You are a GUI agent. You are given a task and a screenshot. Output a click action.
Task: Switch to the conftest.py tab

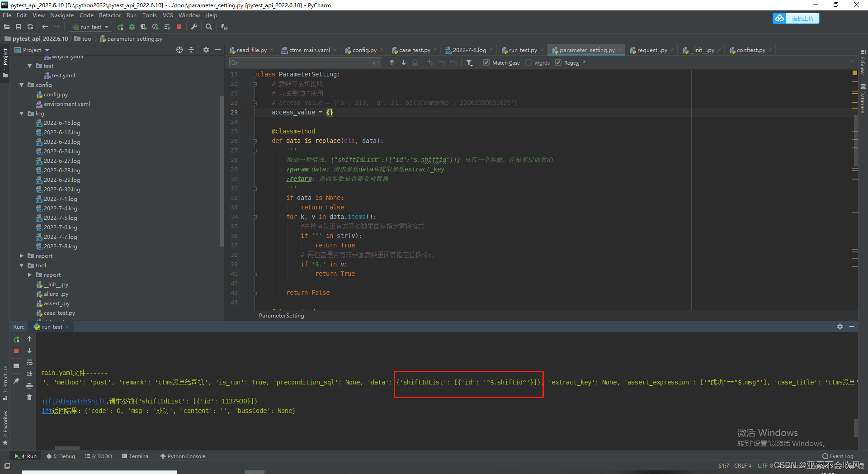pyautogui.click(x=751, y=50)
